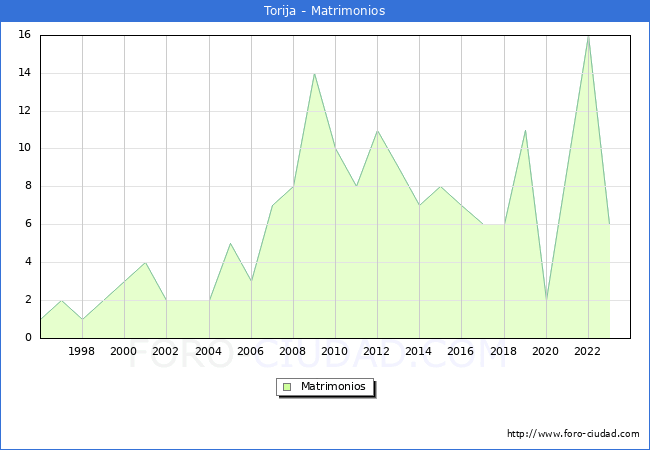This screenshot has height=450, width=650.
Task: Select the 2018 x-axis label
Action: point(503,351)
